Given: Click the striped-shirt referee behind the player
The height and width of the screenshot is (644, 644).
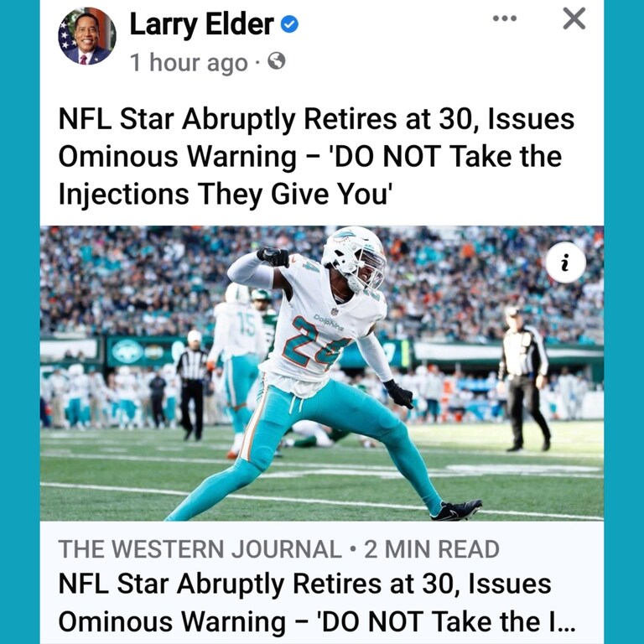Looking at the screenshot, I should pyautogui.click(x=193, y=385).
